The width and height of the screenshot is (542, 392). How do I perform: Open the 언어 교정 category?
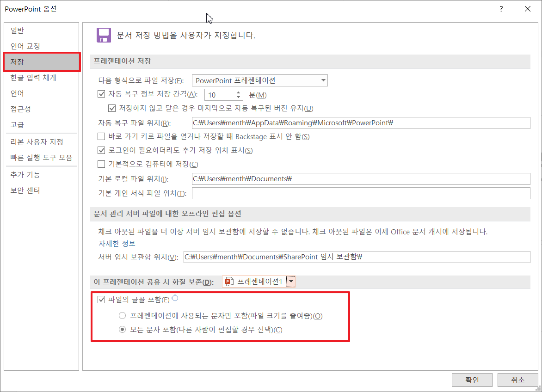42,46
